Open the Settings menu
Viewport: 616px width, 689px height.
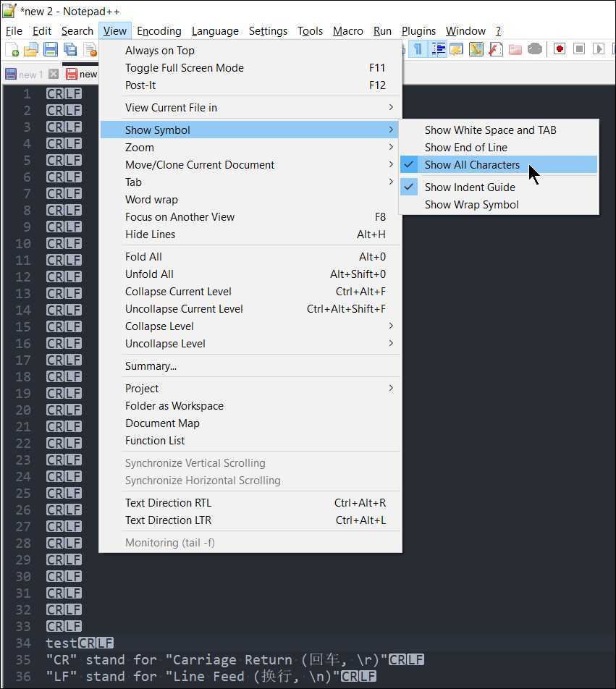coord(268,31)
